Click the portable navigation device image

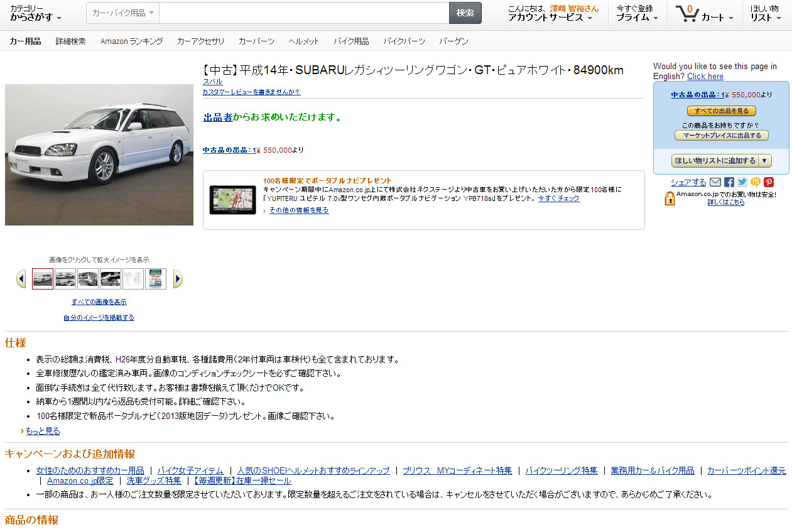(232, 200)
